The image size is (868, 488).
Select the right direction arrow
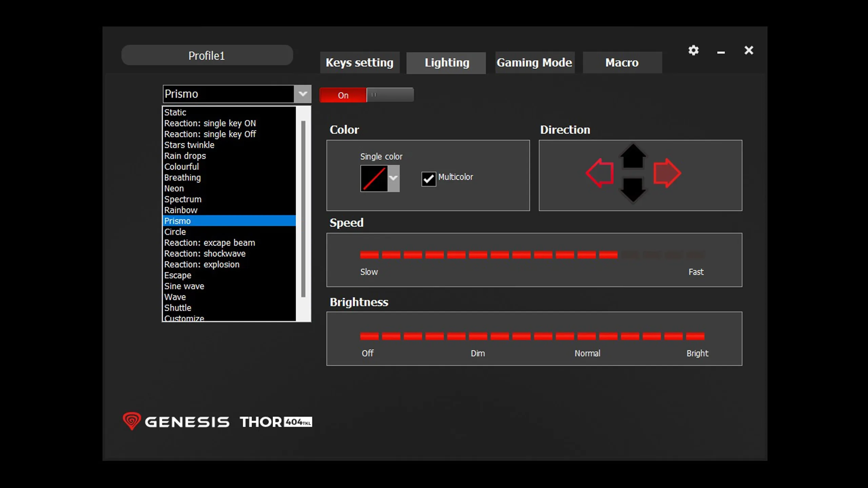click(x=667, y=173)
